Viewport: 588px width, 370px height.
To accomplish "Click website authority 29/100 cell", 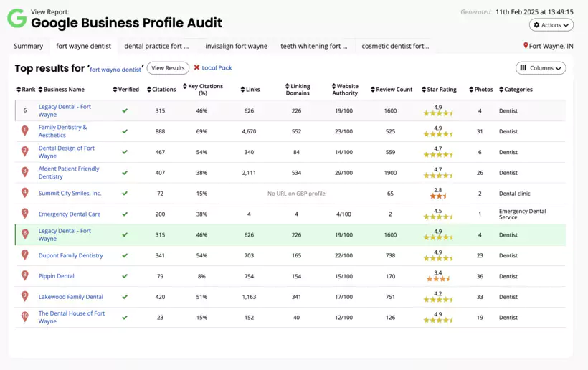I will click(344, 173).
